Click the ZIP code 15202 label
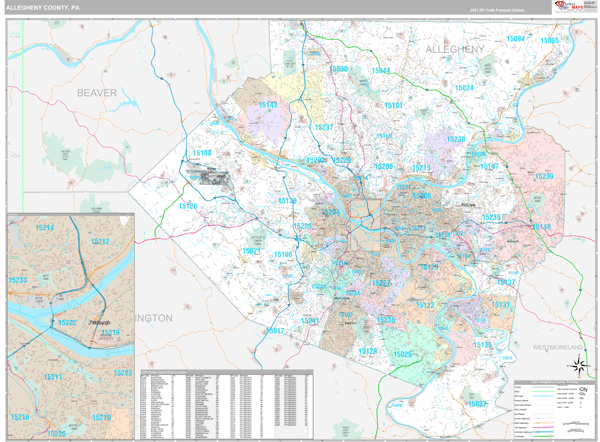Screen dimensions: 600x442 pos(316,160)
